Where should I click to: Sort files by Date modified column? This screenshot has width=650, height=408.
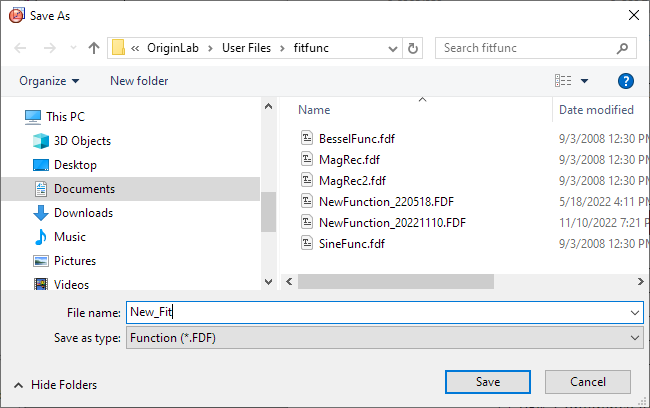coord(596,110)
